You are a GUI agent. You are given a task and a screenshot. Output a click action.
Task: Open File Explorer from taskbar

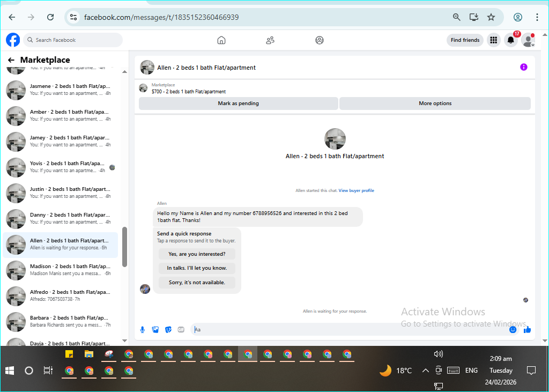(89, 354)
